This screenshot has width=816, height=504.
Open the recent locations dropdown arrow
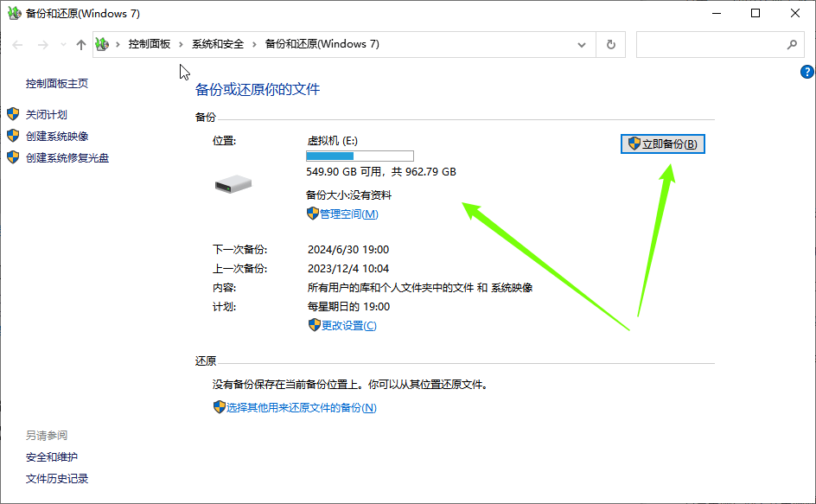click(x=63, y=45)
